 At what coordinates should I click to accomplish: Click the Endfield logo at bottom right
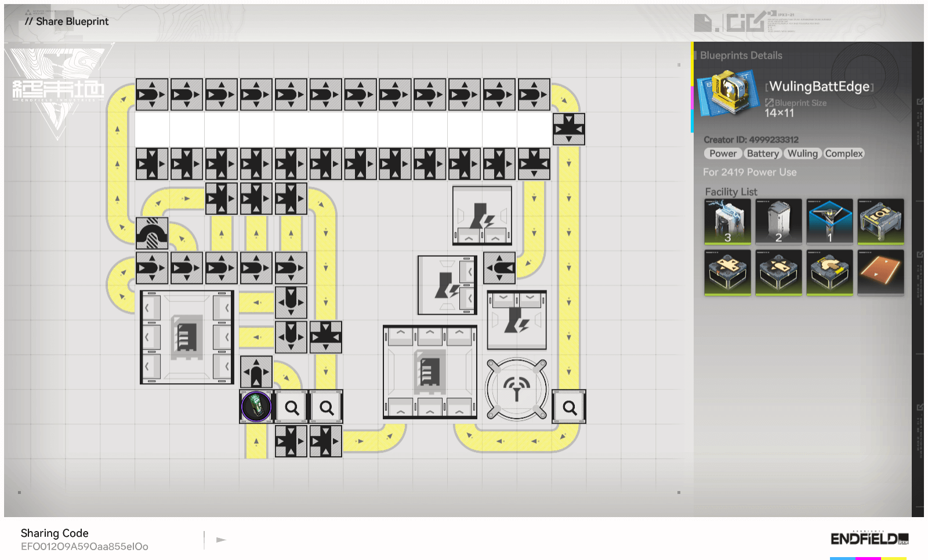coord(869,539)
